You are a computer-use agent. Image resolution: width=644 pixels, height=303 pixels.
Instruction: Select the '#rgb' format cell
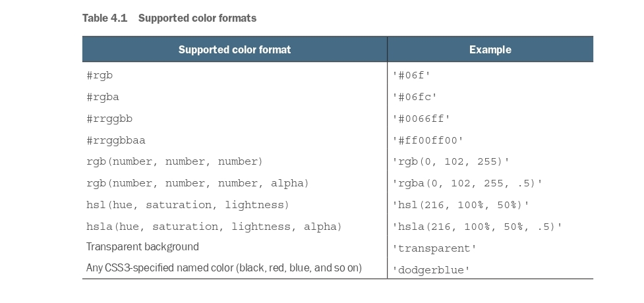[100, 75]
